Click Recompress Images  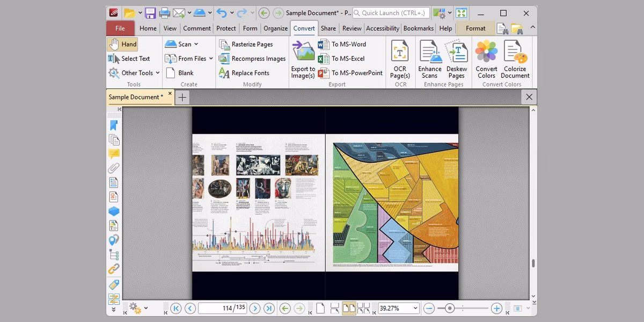click(x=252, y=58)
